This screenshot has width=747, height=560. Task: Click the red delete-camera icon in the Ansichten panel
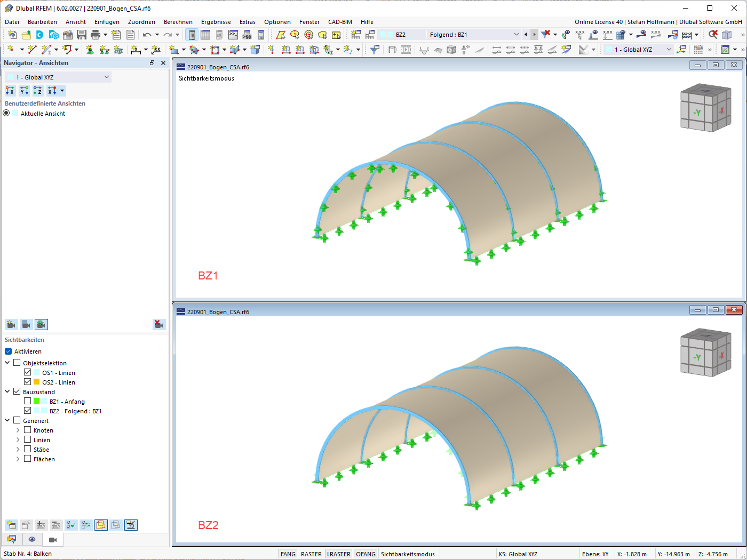click(x=158, y=324)
